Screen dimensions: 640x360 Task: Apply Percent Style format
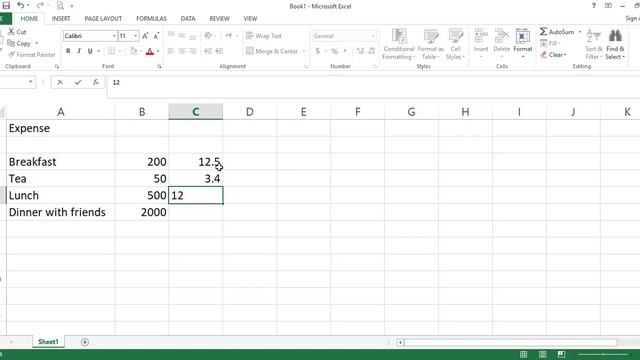[x=335, y=51]
